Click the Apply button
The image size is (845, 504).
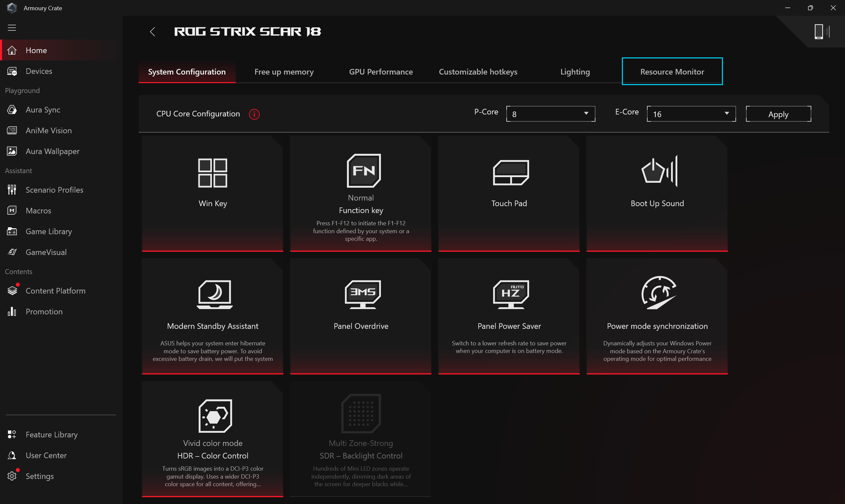[778, 114]
